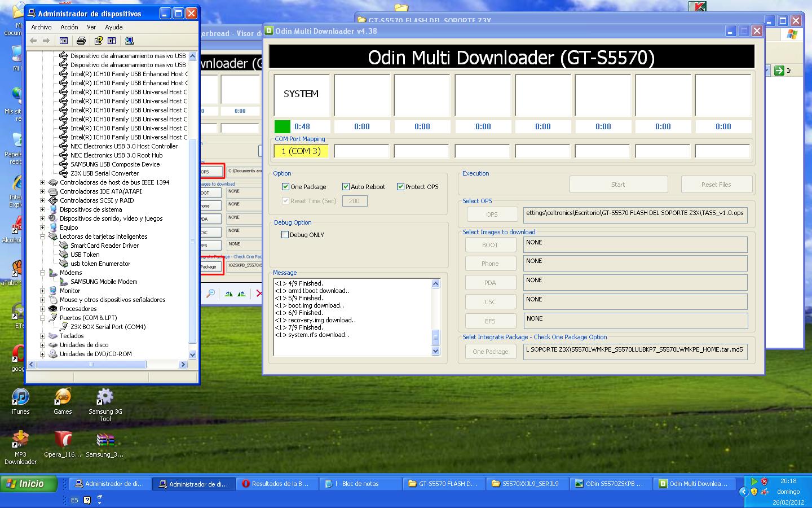Click the Back arrow in Device Manager toolbar
This screenshot has height=508, width=812.
(x=33, y=41)
